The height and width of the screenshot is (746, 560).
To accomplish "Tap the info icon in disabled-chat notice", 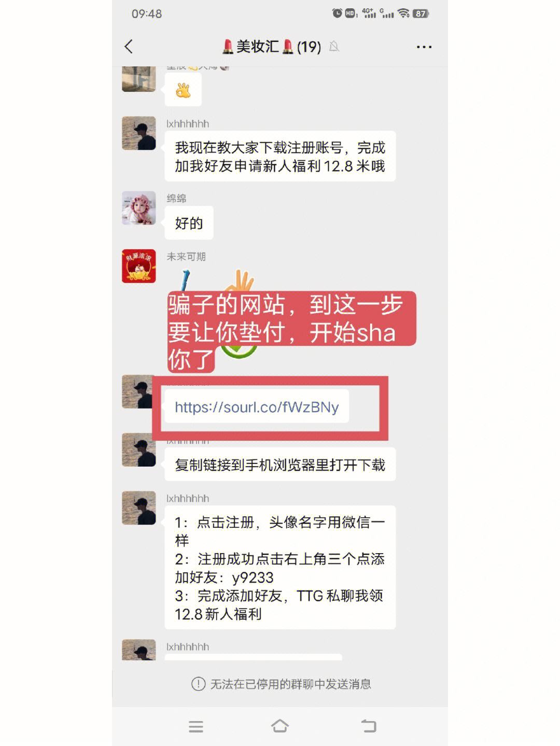I will coord(198,684).
